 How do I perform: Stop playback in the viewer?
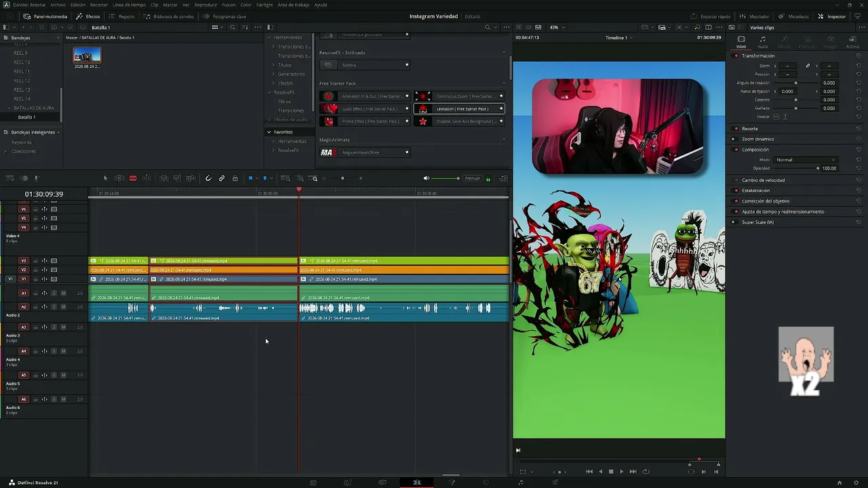[x=611, y=472]
